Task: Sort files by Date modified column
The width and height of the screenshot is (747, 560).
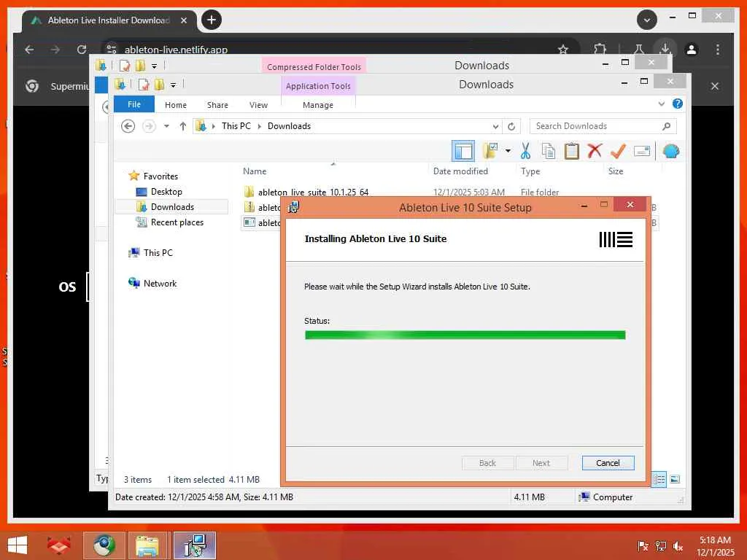Action: [x=460, y=171]
